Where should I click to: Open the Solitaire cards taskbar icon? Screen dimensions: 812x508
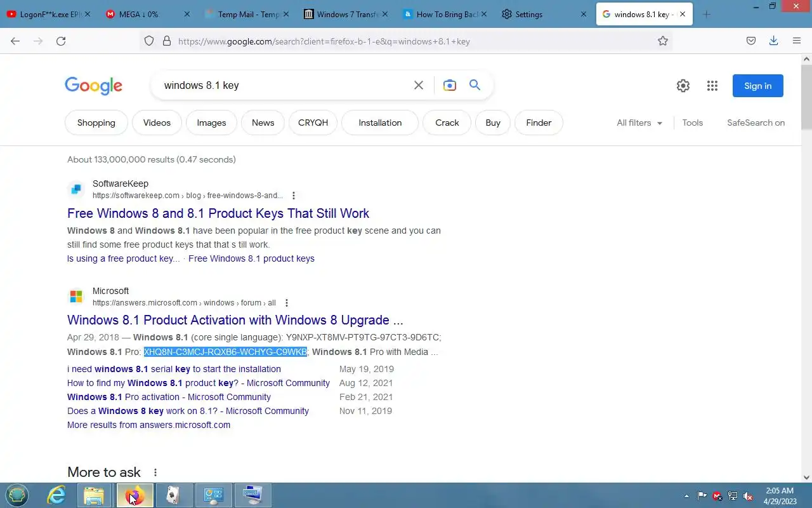click(x=173, y=495)
